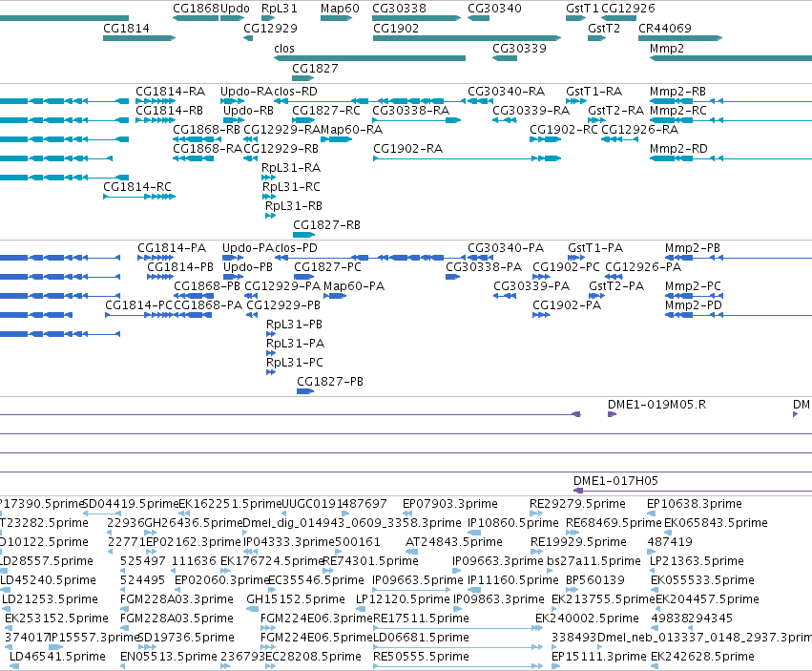Click transcript CG1827-RB label
The height and width of the screenshot is (671, 812).
click(x=326, y=225)
